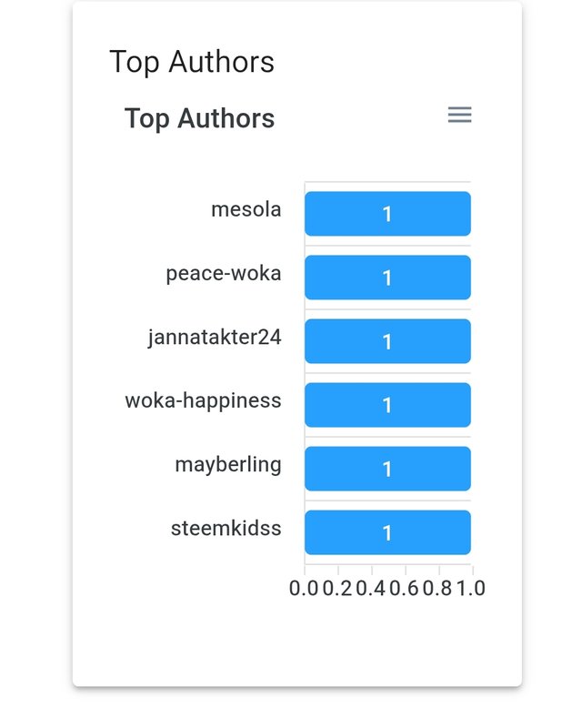Click the jannatakter24 bar
582x728 pixels.
click(x=387, y=341)
